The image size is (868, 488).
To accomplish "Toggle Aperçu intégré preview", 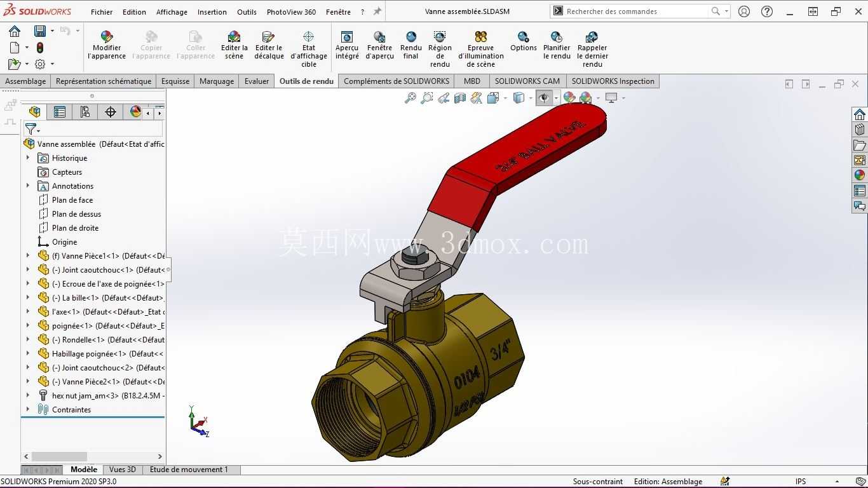I will coord(347,46).
